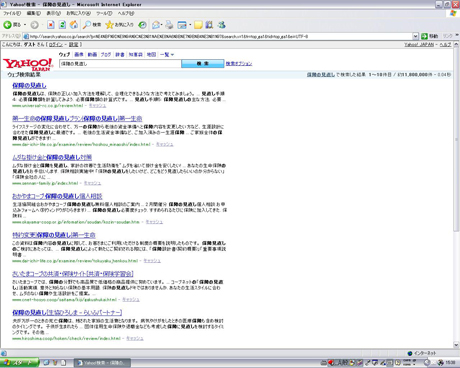Open Favorites pane with the star icon
Image resolution: width=460 pixels, height=368 pixels.
(x=119, y=25)
